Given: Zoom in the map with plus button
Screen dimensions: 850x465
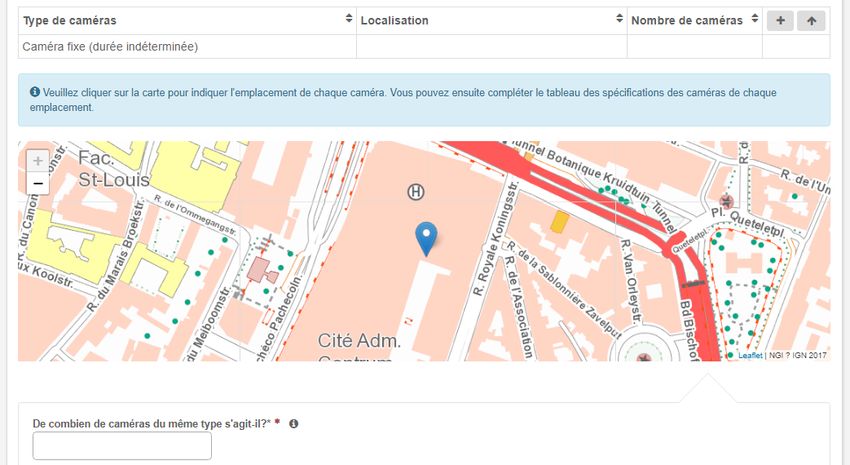Looking at the screenshot, I should (38, 161).
